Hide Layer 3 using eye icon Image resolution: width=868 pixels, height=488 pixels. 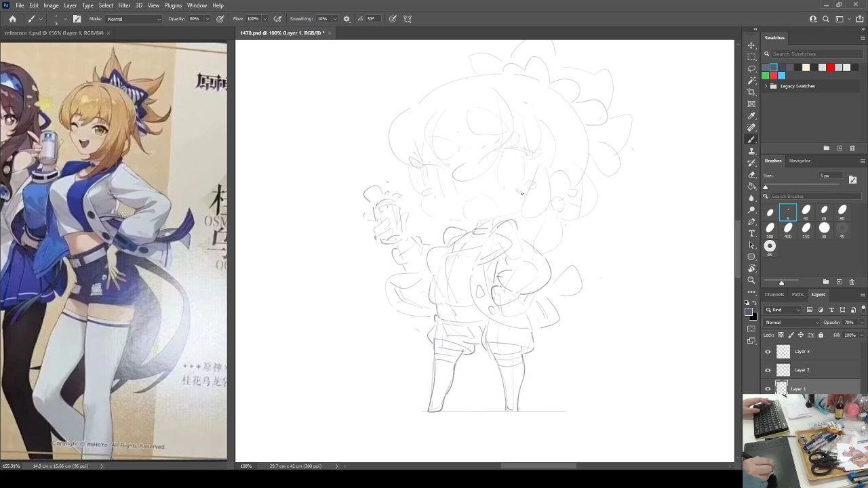[x=768, y=352]
